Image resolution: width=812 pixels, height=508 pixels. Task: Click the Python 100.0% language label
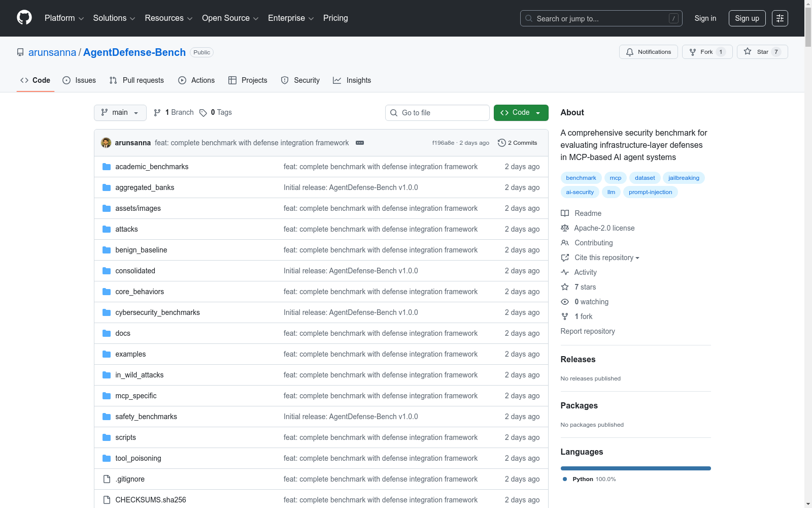coord(589,479)
